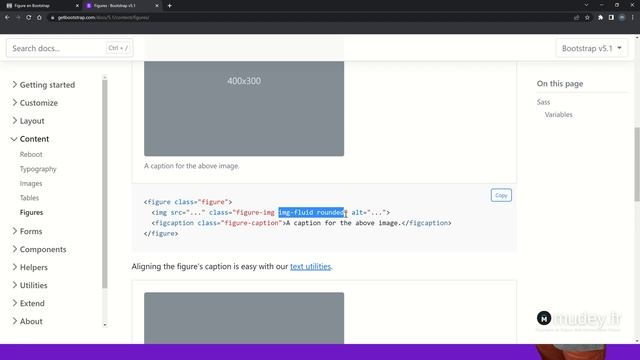640x360 pixels.
Task: Expand the Helpers section
Action: (x=30, y=267)
